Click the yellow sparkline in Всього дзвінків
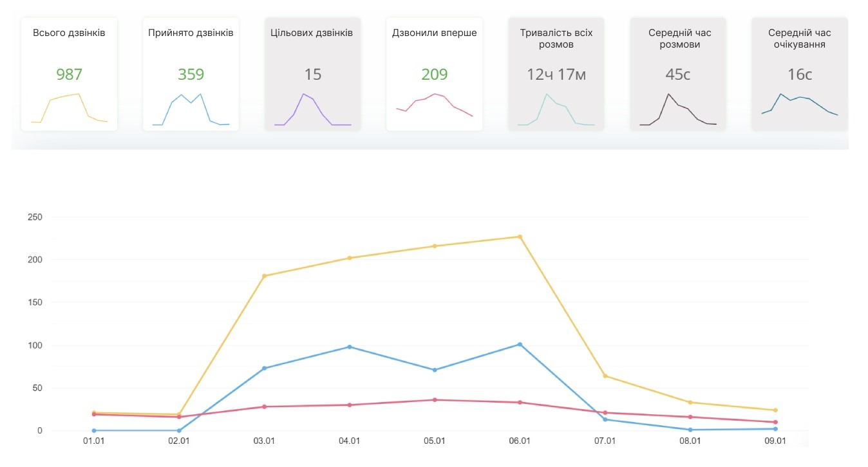This screenshot has width=868, height=467. 69,108
